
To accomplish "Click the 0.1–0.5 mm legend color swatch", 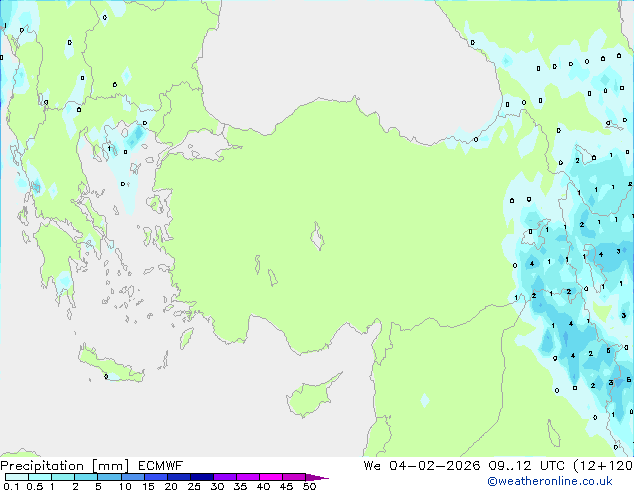I will point(17,477).
